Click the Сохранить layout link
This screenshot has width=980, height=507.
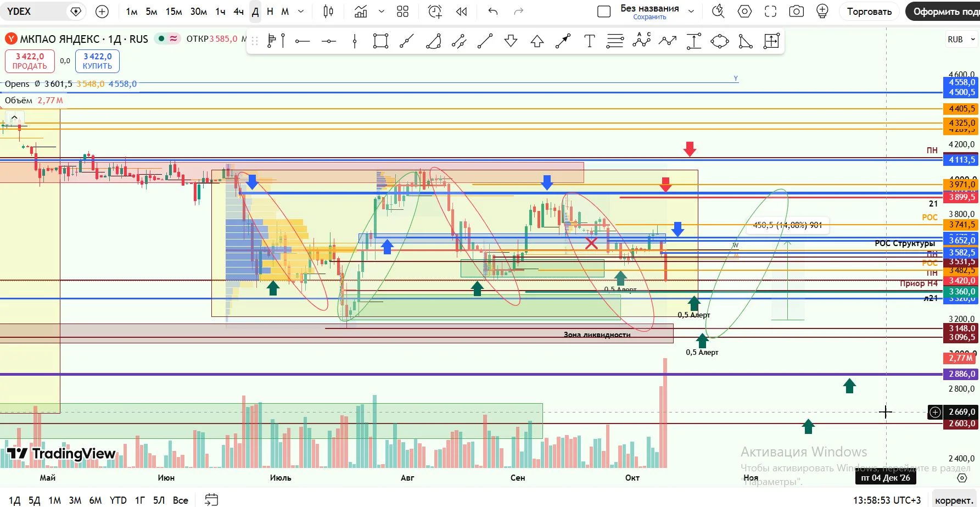coord(649,17)
